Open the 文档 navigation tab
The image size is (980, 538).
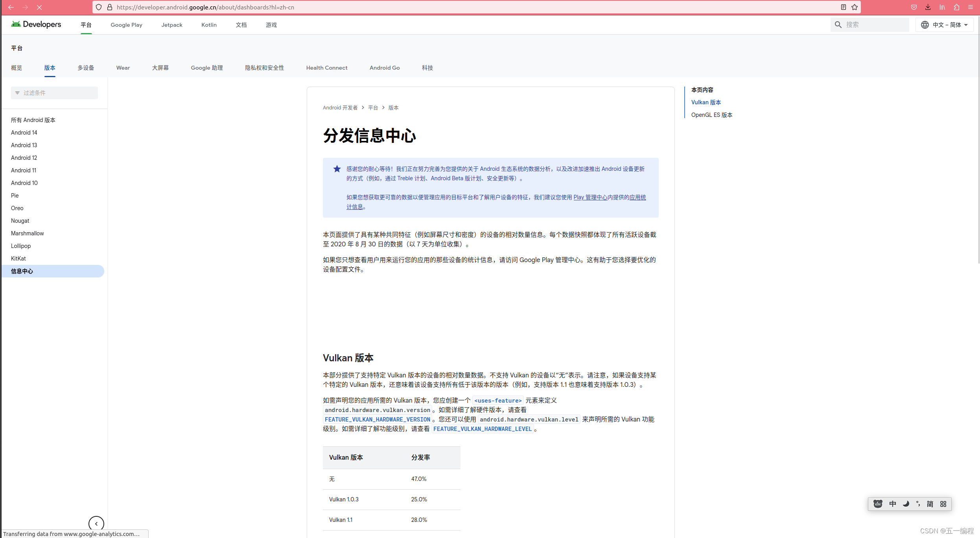241,25
